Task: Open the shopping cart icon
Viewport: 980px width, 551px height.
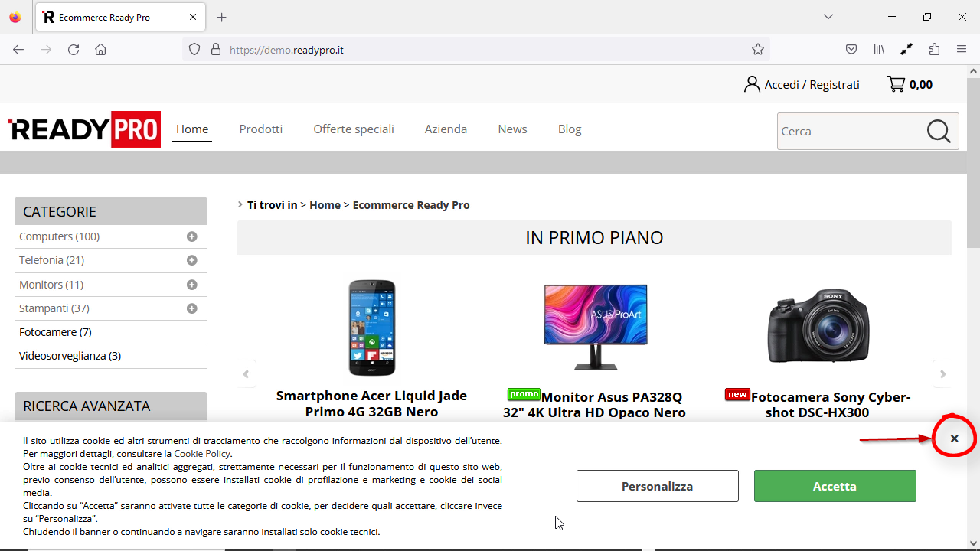Action: (x=895, y=84)
